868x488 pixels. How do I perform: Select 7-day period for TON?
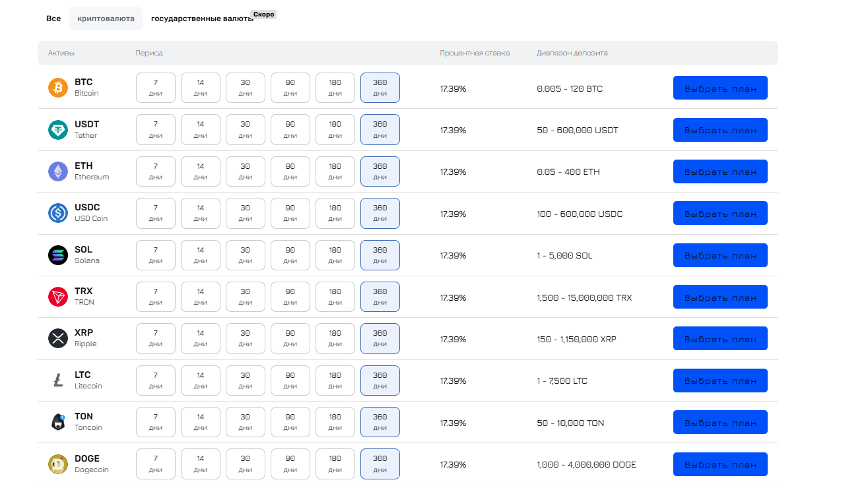[156, 422]
